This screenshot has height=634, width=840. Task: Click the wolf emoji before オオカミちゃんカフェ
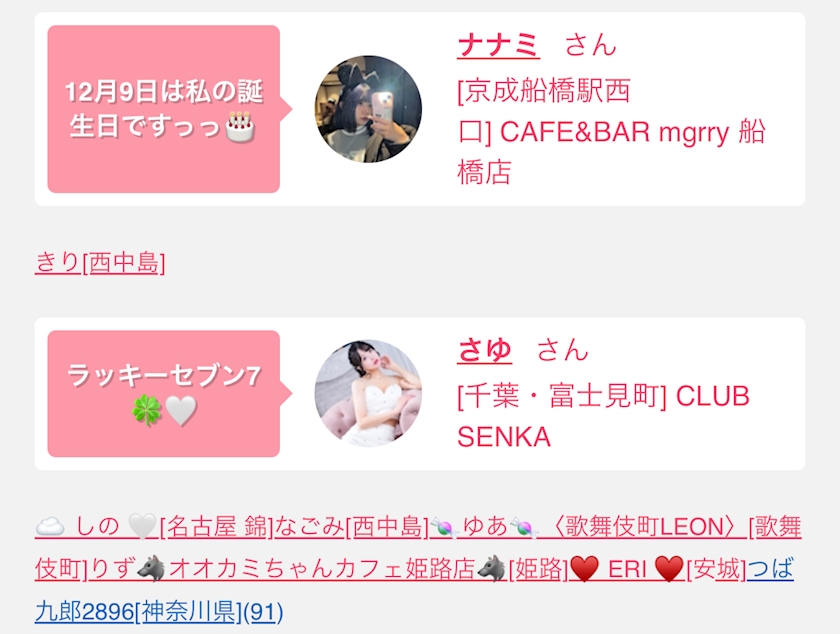pos(151,569)
